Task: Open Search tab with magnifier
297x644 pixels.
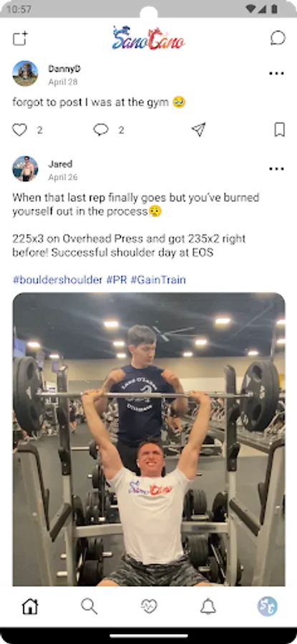Action: click(89, 606)
